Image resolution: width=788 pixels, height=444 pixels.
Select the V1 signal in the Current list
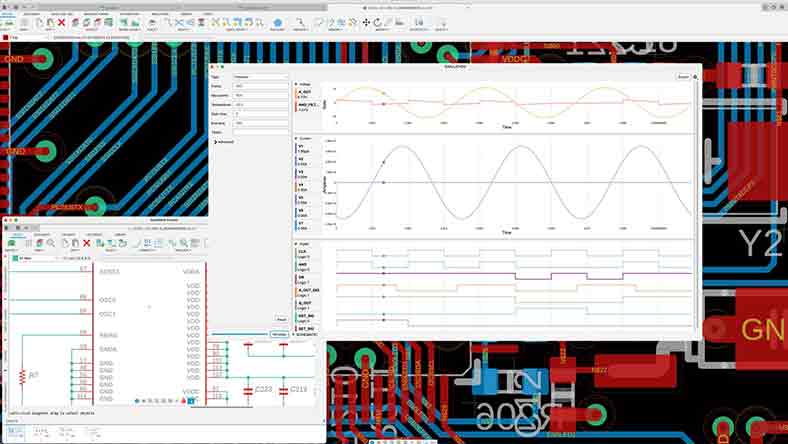(307, 148)
